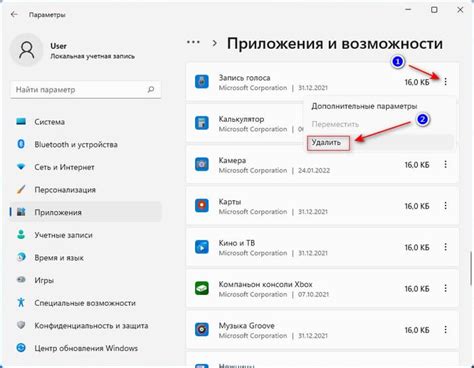Click the Запись голоса app name
This screenshot has width=474, height=368.
click(x=244, y=78)
